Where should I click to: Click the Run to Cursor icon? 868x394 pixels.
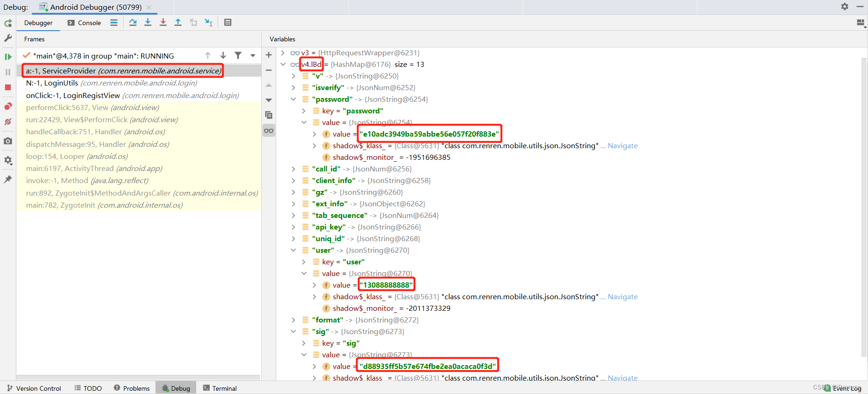coord(209,22)
